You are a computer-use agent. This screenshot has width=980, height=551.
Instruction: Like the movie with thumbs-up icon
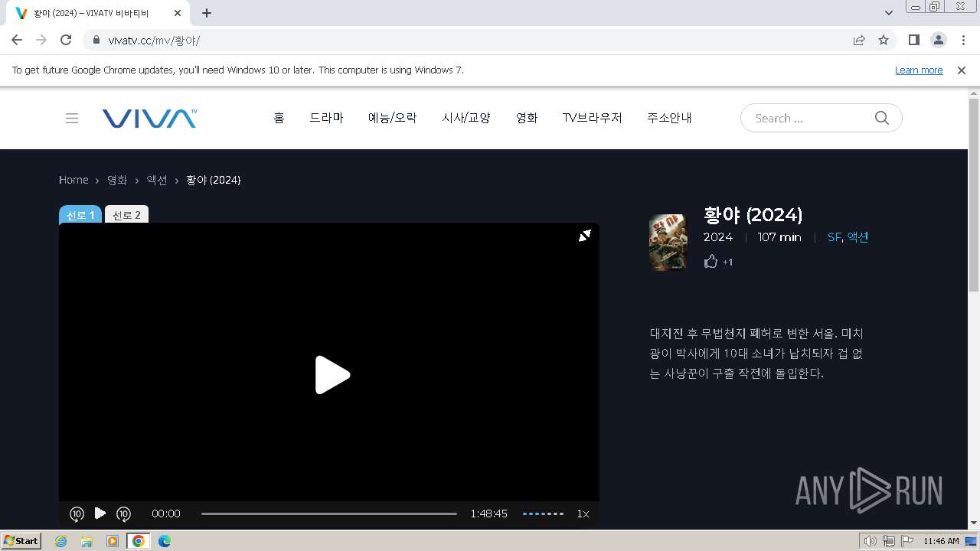[x=711, y=262]
